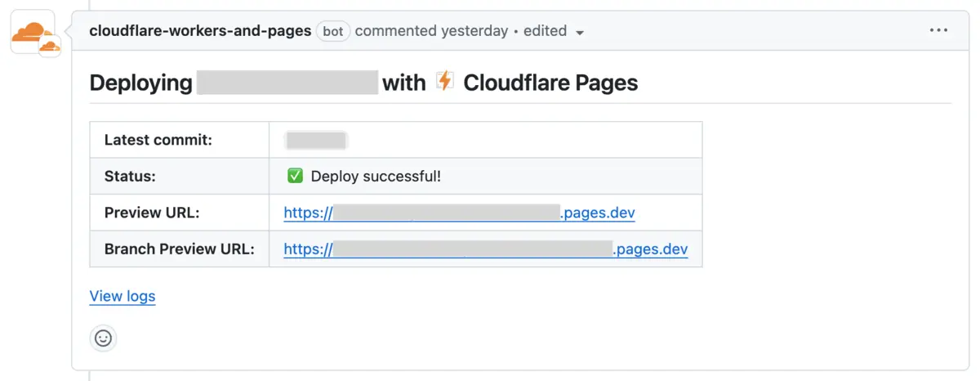The image size is (980, 381).
Task: Expand the edit history caret arrow
Action: (580, 33)
